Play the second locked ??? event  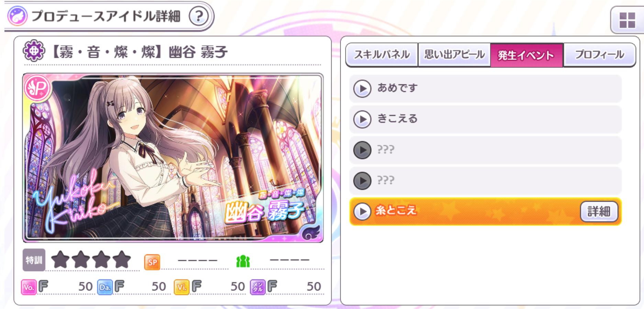point(362,181)
